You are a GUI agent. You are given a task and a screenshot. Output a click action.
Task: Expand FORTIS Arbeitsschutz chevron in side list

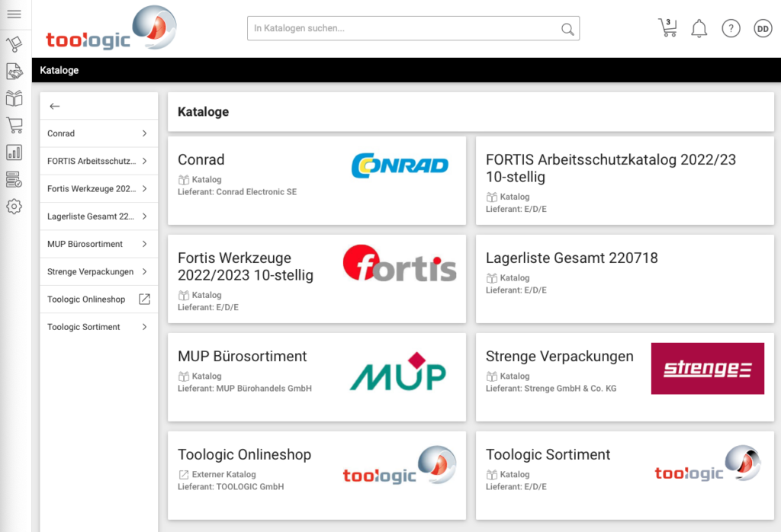pos(144,161)
